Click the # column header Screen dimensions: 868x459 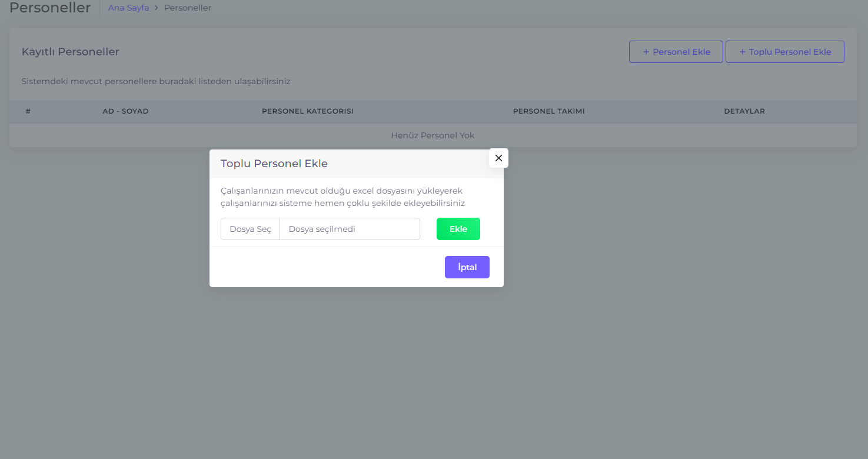28,111
